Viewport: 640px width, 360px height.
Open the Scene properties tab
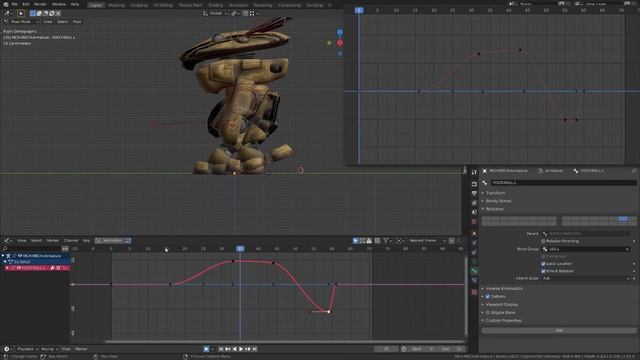pyautogui.click(x=474, y=212)
